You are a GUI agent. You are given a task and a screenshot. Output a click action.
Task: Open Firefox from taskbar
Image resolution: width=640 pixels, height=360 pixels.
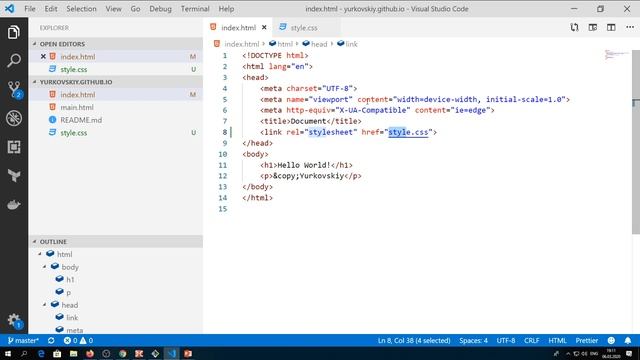pyautogui.click(x=89, y=353)
